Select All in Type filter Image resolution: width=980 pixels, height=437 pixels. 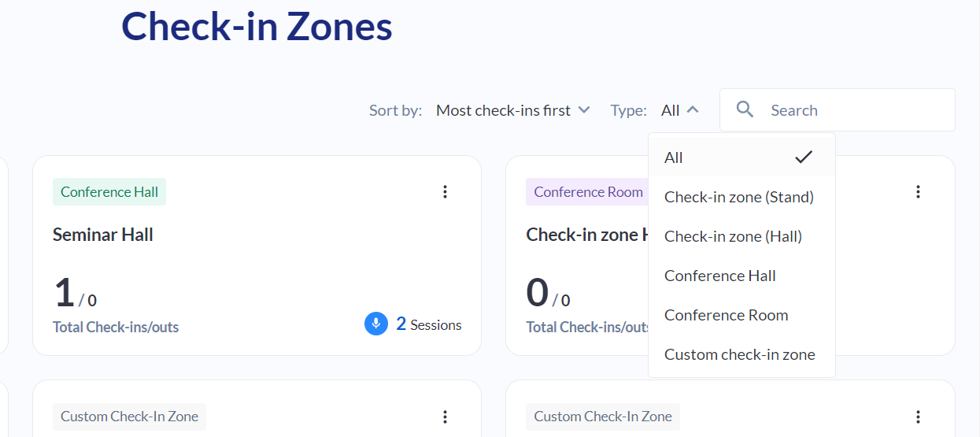point(674,157)
